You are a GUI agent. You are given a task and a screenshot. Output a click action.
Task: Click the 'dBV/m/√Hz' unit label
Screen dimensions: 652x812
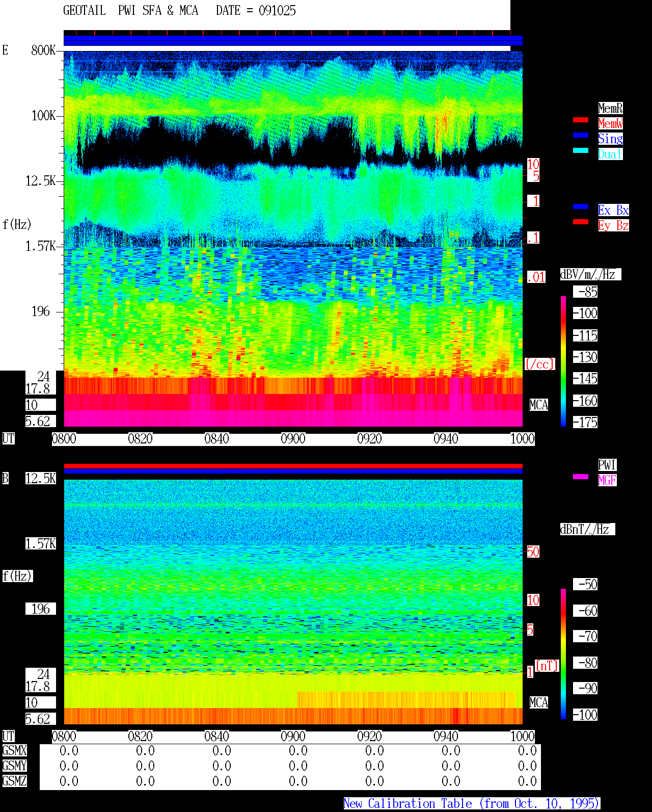[590, 274]
